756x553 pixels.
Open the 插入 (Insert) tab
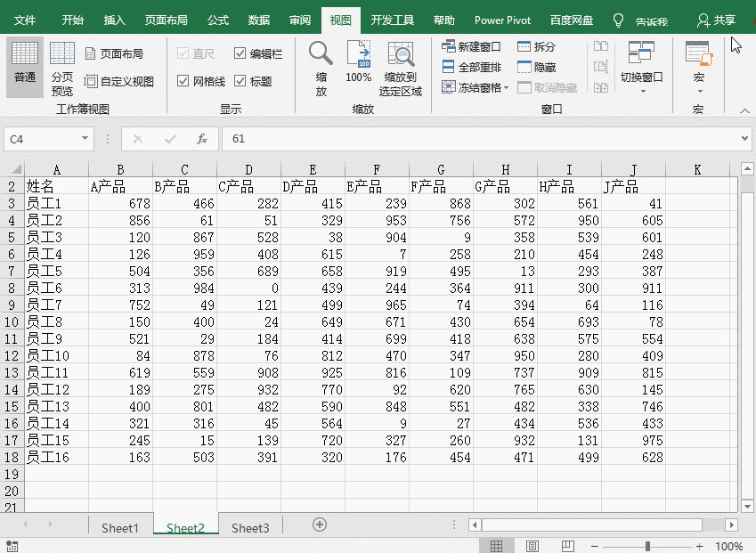point(115,20)
